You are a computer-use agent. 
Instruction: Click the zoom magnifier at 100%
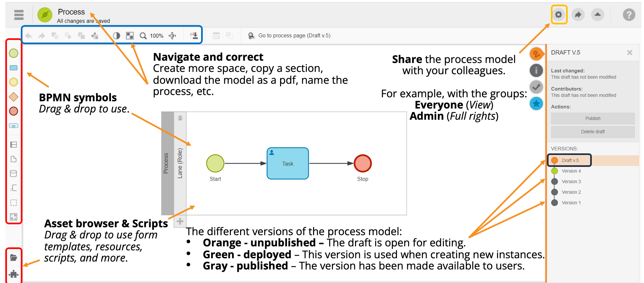[143, 36]
